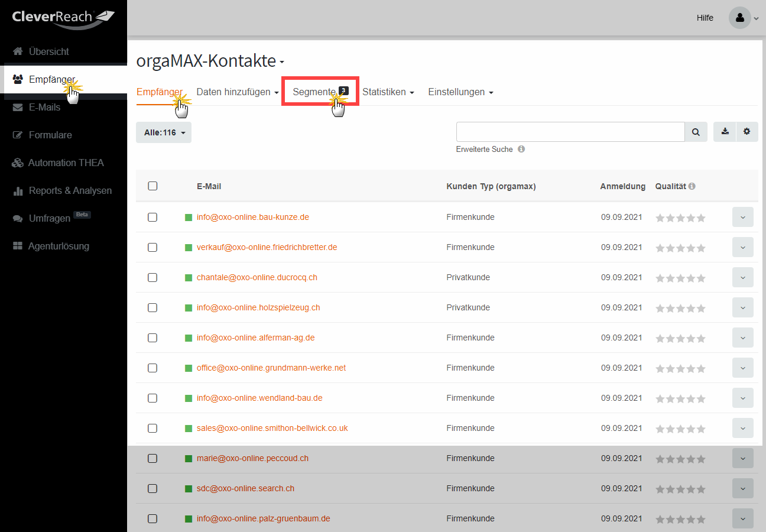This screenshot has height=532, width=766.
Task: Open info@oxo-online.bau-kunze.de recipient
Action: click(x=253, y=217)
